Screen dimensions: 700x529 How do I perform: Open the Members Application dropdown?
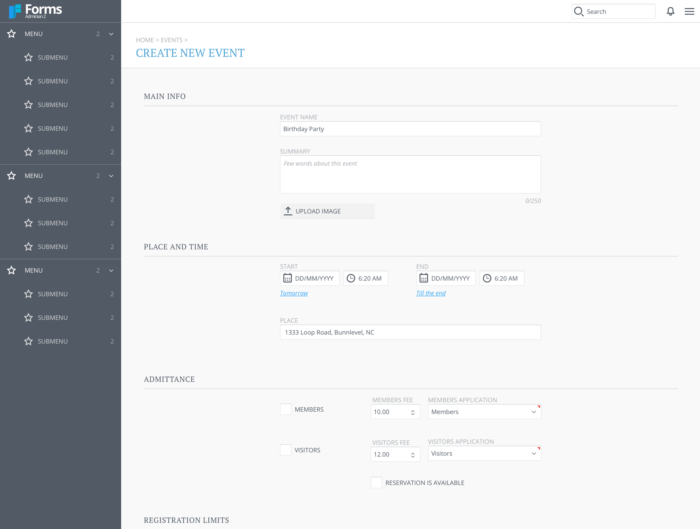(x=484, y=412)
